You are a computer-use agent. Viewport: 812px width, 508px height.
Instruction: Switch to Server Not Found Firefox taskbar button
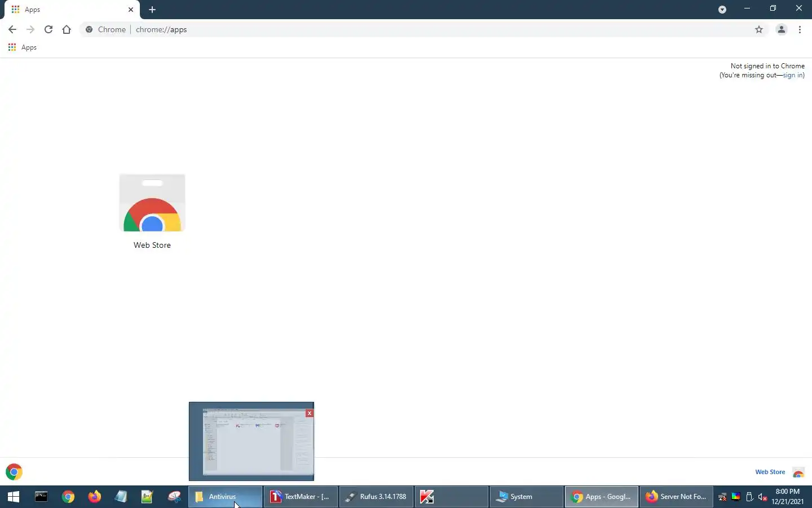point(677,497)
